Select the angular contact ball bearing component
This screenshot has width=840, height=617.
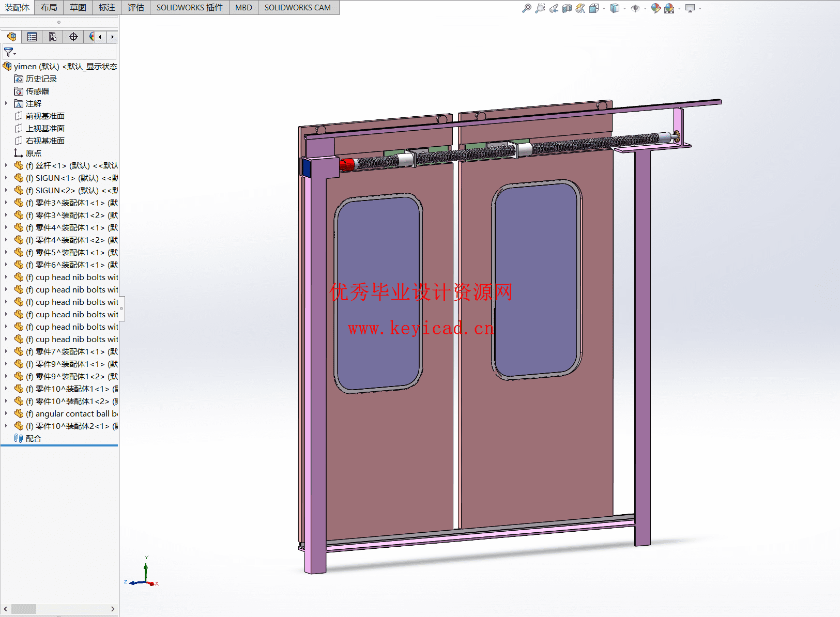[72, 413]
